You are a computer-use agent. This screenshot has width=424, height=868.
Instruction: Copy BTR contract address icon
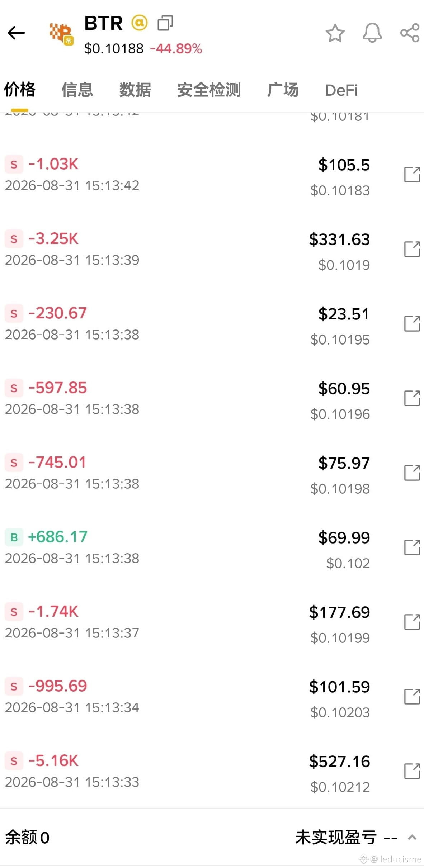[165, 23]
